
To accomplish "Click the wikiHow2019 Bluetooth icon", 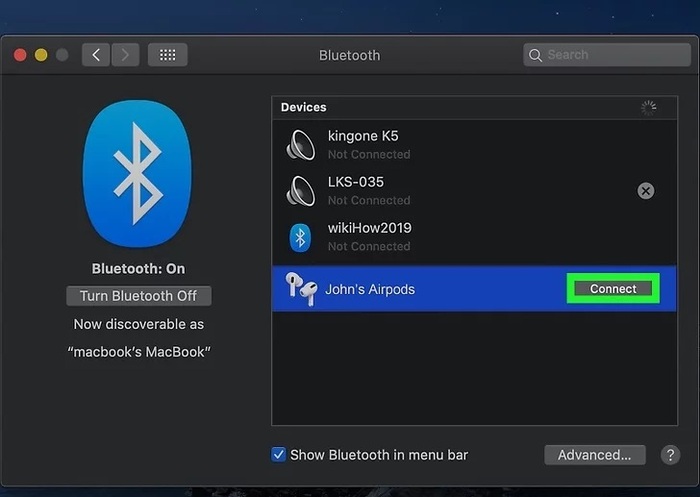I will pos(300,237).
